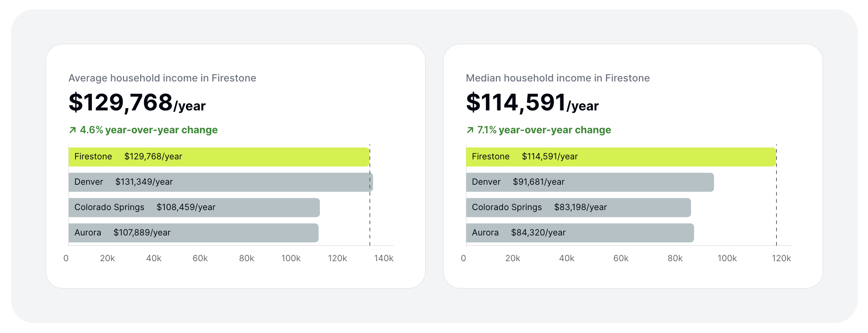Click the 140k axis label

[x=384, y=258]
